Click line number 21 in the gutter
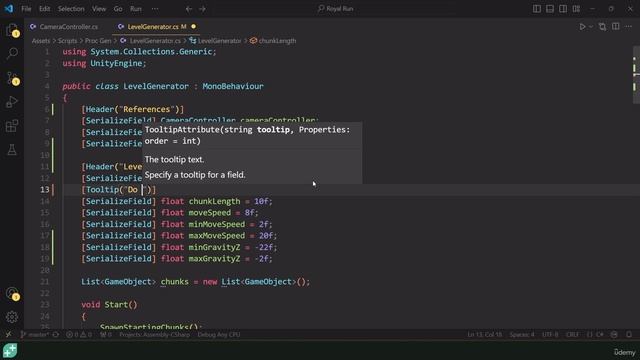Image resolution: width=640 pixels, height=360 pixels. point(44,282)
